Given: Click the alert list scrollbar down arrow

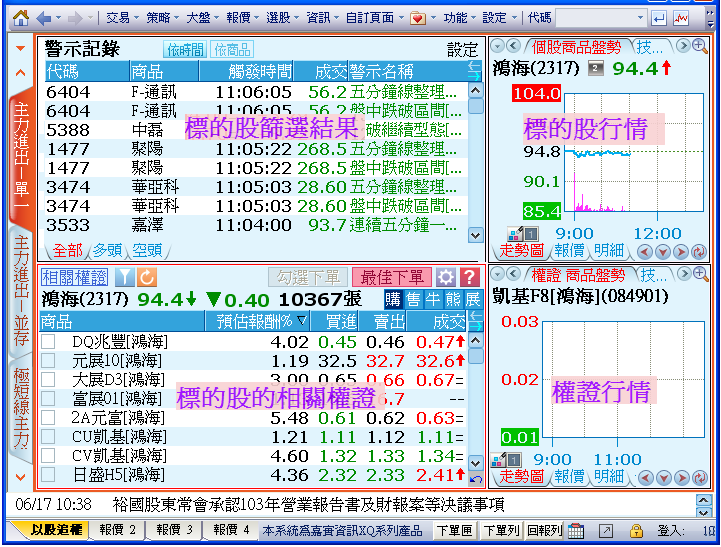Looking at the screenshot, I should [x=475, y=235].
